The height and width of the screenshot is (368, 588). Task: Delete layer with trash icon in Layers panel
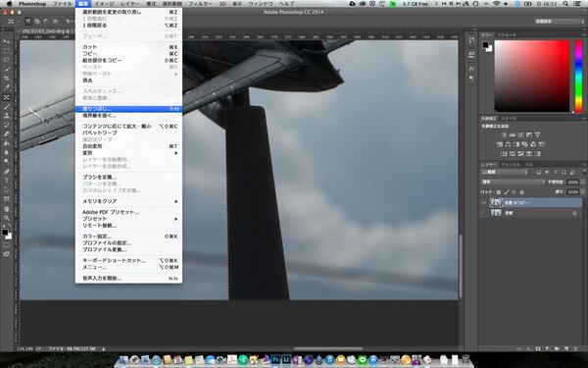tap(575, 348)
